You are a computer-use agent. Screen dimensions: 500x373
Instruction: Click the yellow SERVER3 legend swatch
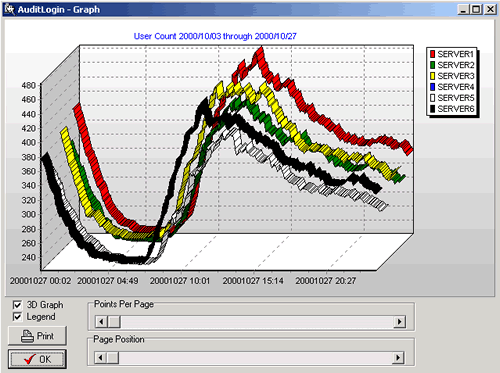432,76
